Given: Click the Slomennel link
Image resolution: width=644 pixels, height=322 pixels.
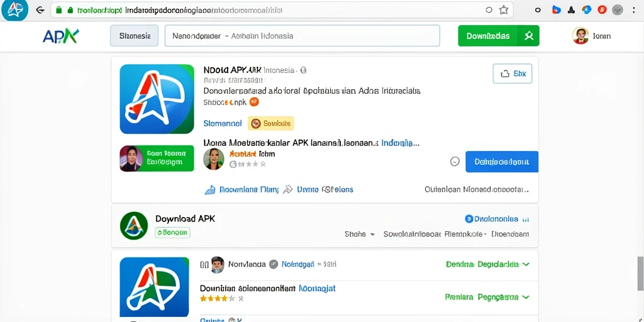Looking at the screenshot, I should 223,123.
